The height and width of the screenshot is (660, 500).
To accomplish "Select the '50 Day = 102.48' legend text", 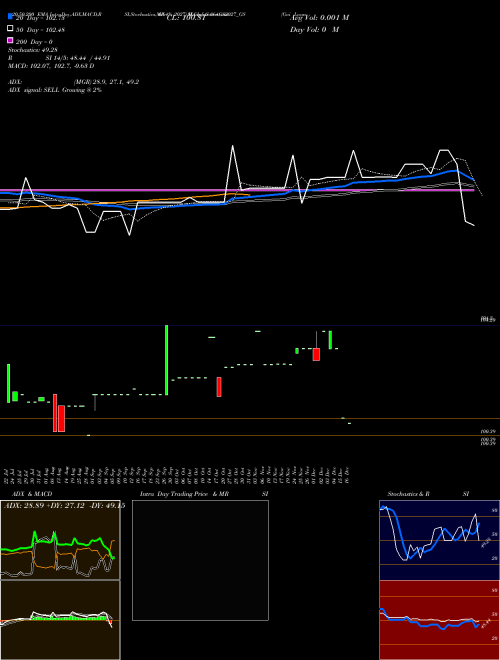I will coord(40,30).
